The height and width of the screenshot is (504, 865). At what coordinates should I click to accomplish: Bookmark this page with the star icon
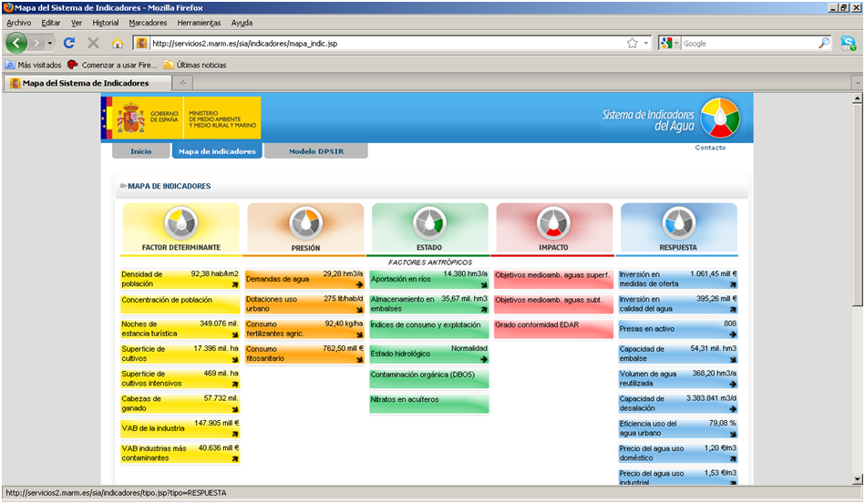pyautogui.click(x=632, y=43)
